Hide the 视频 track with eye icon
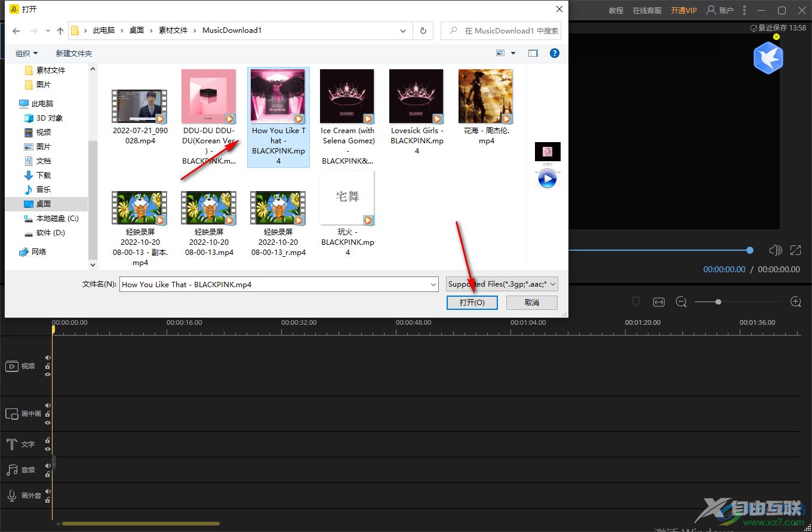Screen dimensions: 812x532 pyautogui.click(x=48, y=374)
